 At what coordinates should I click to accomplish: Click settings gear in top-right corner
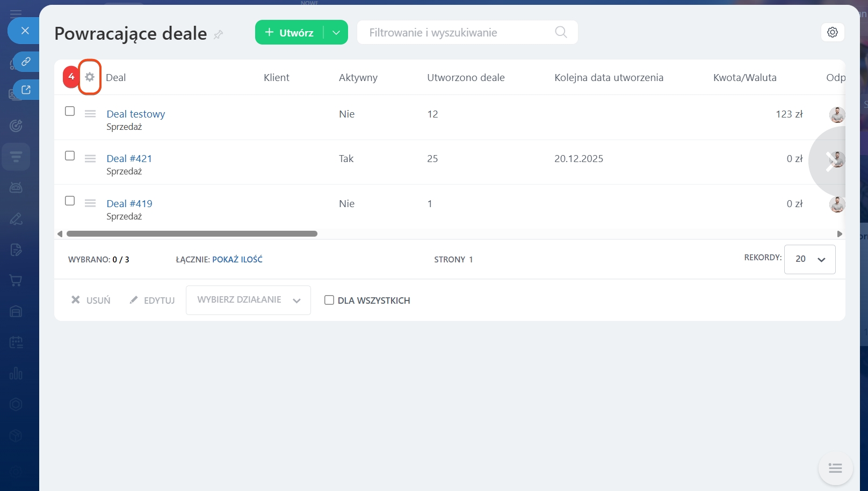(x=833, y=32)
